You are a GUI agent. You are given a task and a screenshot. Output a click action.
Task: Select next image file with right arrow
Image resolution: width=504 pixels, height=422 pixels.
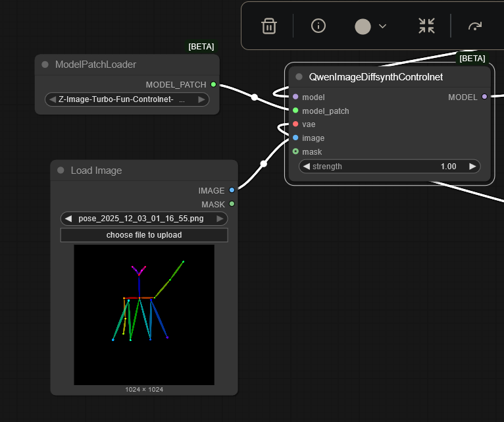tap(220, 219)
